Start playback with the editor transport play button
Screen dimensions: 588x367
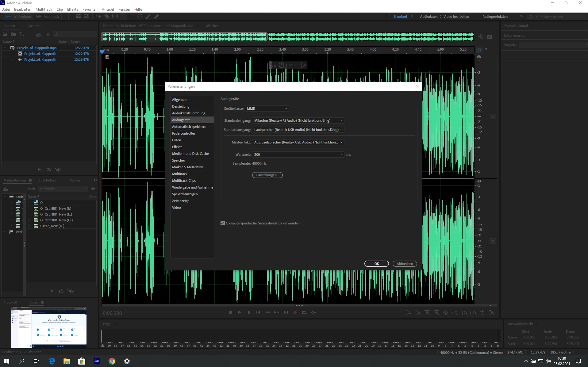click(x=240, y=312)
